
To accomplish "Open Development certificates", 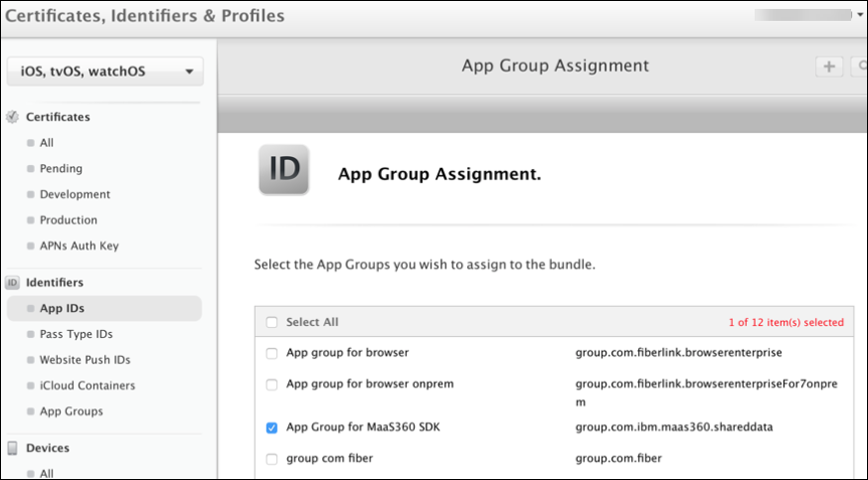I will tap(75, 194).
